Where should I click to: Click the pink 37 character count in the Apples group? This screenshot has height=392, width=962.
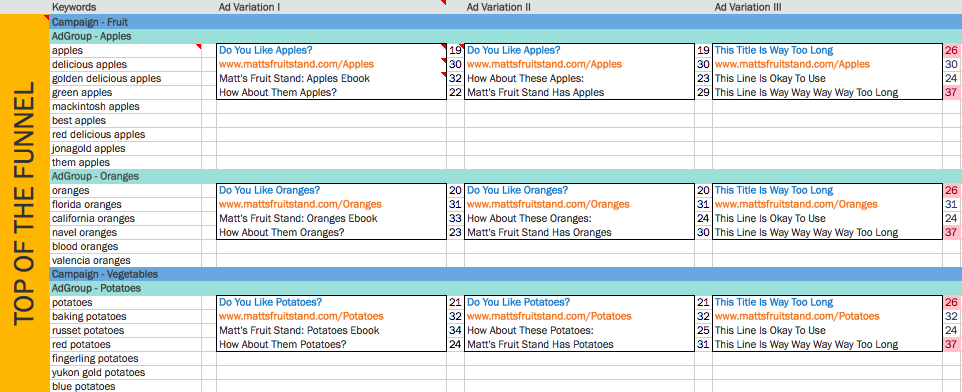point(952,93)
